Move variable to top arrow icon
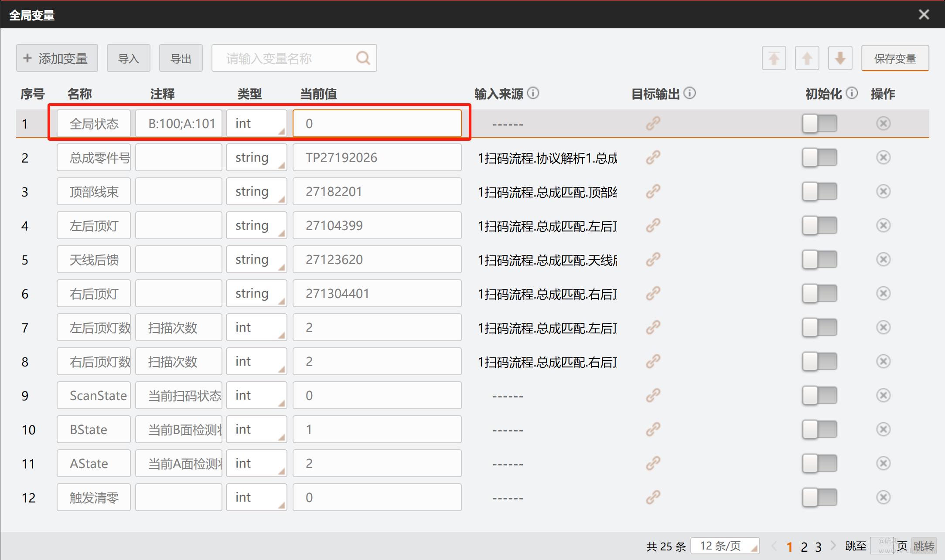 coord(774,58)
